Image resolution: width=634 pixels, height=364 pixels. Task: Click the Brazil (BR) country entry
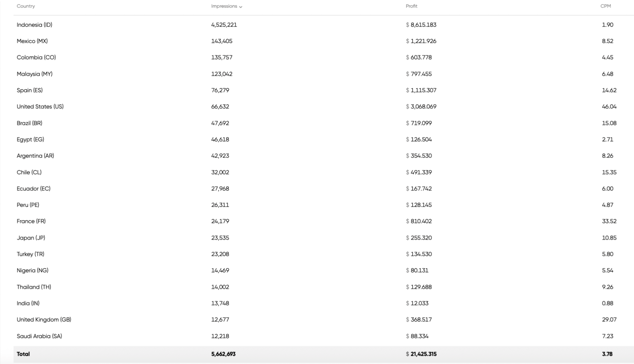click(29, 123)
